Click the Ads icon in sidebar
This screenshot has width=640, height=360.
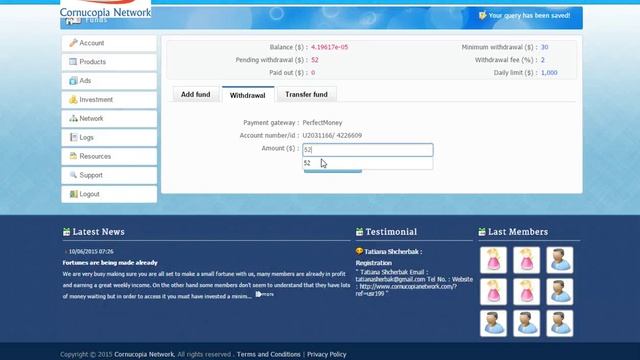[73, 81]
